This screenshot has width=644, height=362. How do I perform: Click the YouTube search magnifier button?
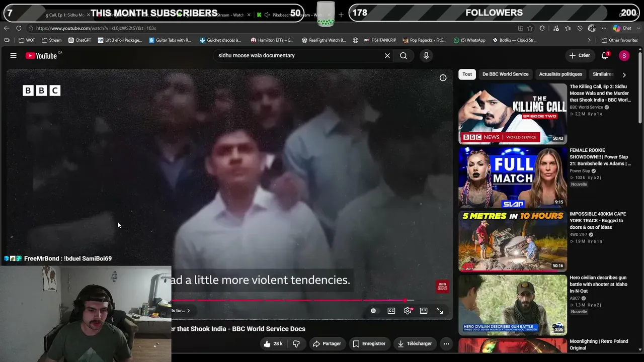[x=404, y=56]
